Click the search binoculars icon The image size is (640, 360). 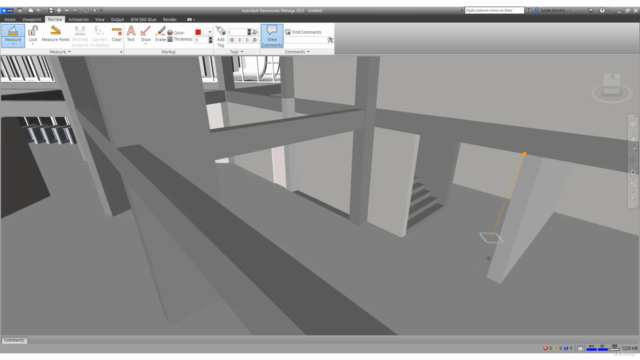tap(529, 10)
